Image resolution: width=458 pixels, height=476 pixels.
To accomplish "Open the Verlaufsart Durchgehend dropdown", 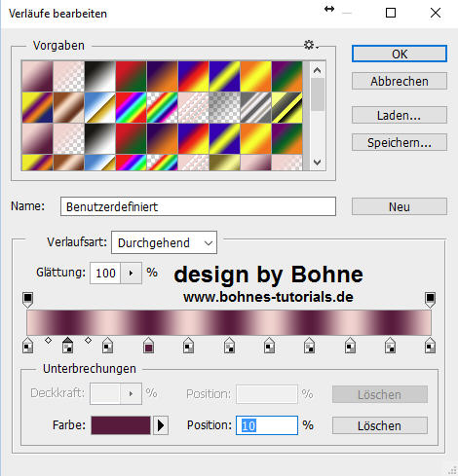I will pos(164,242).
